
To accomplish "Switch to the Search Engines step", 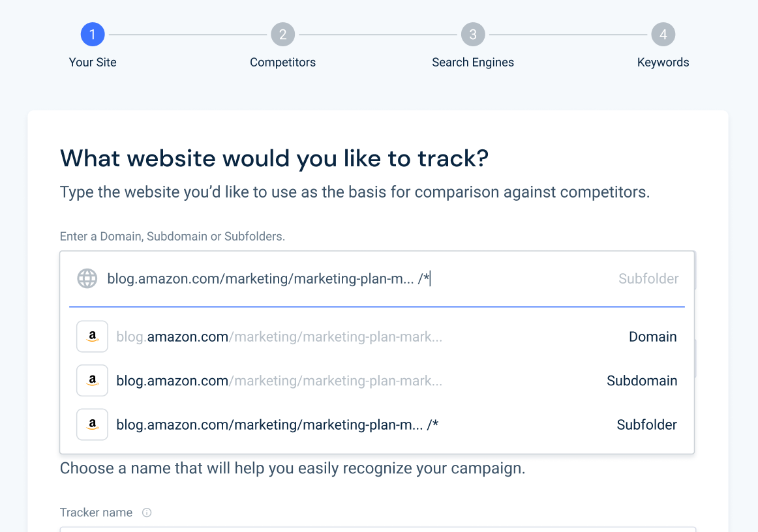I will point(473,62).
